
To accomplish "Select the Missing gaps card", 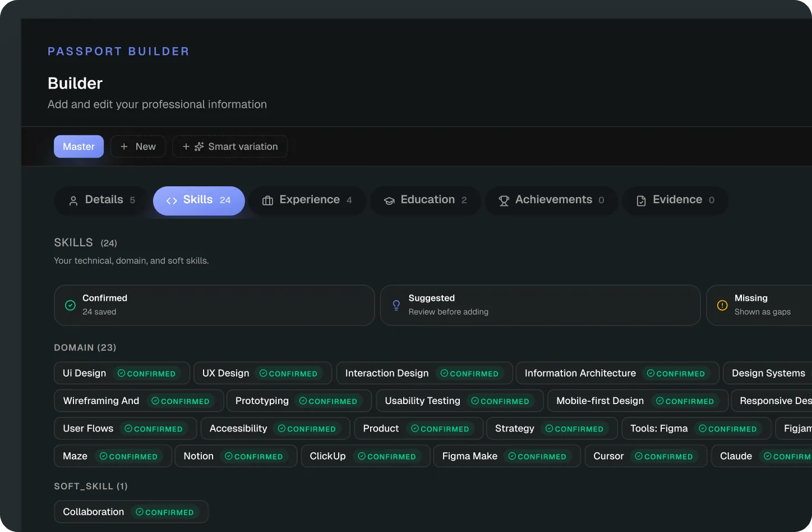I will coord(759,305).
